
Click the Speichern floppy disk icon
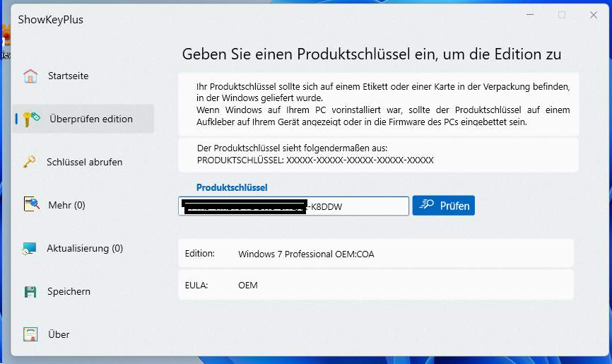tap(30, 292)
